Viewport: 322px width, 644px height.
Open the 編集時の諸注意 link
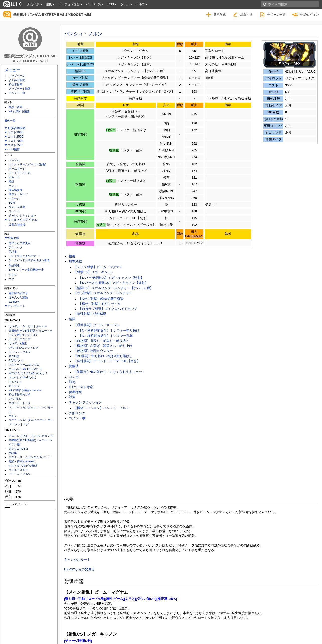point(18,293)
